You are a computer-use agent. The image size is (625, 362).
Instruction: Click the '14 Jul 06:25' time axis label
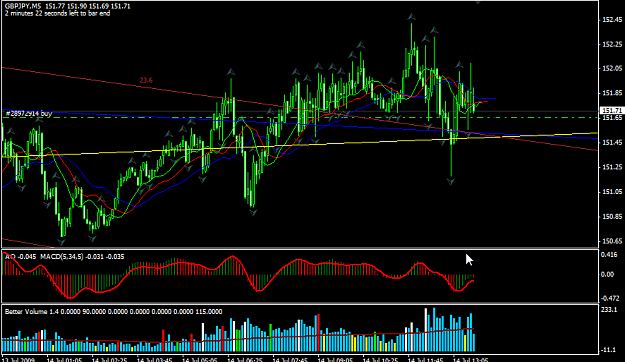tap(245, 359)
